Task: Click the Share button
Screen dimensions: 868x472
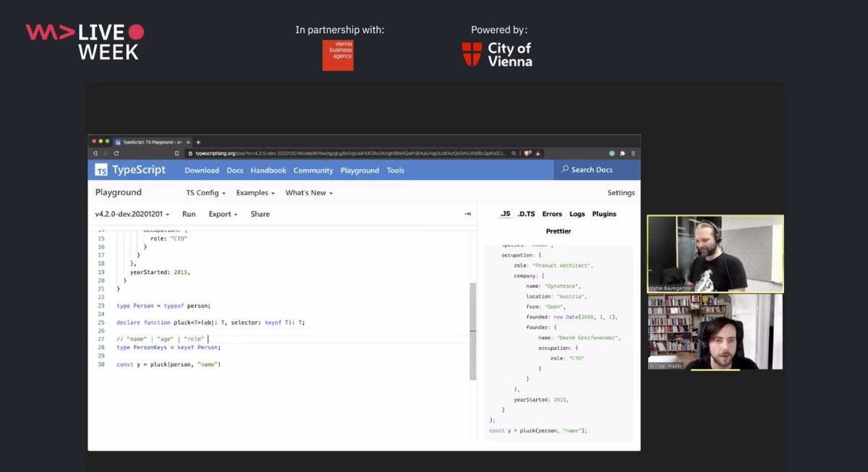Action: [260, 214]
